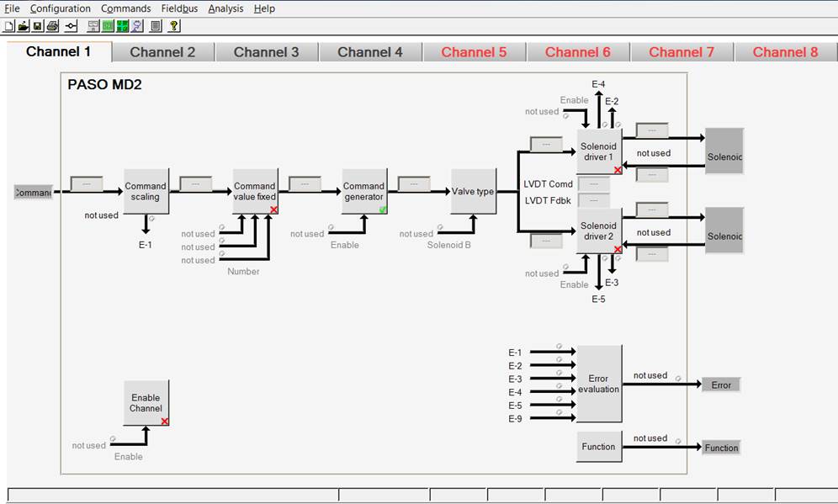Click the gray monitor toolbar icon
Viewport: 838px width, 504px height.
coord(93,25)
